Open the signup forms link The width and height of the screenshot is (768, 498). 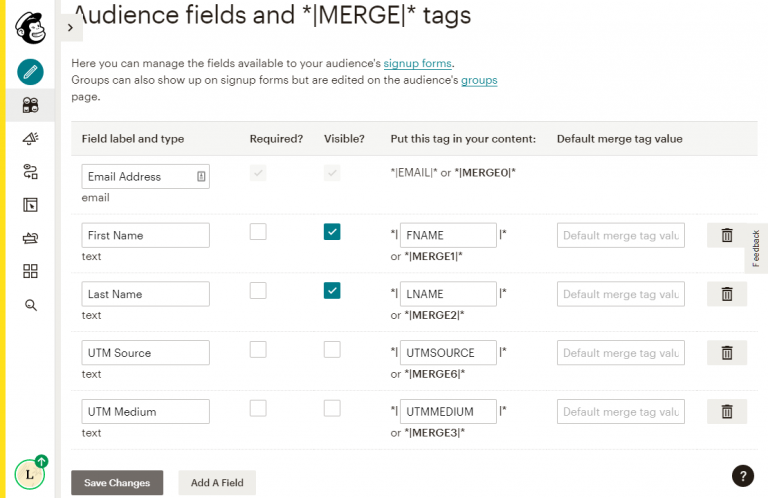417,64
